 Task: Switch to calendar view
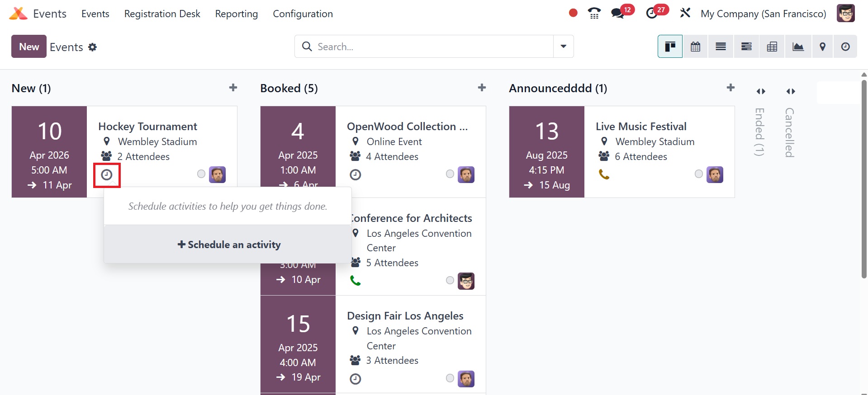pos(695,47)
